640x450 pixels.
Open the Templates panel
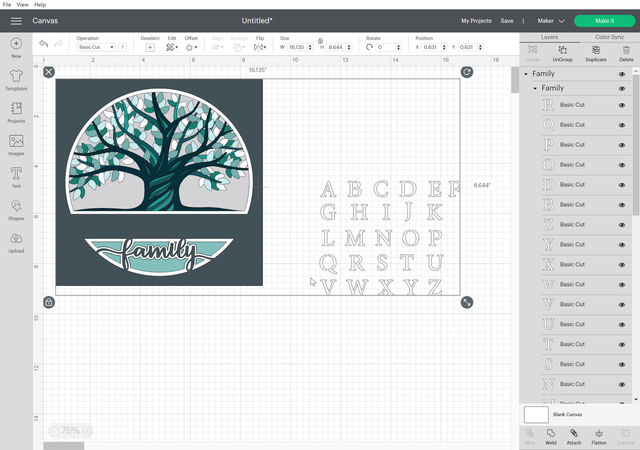point(16,76)
